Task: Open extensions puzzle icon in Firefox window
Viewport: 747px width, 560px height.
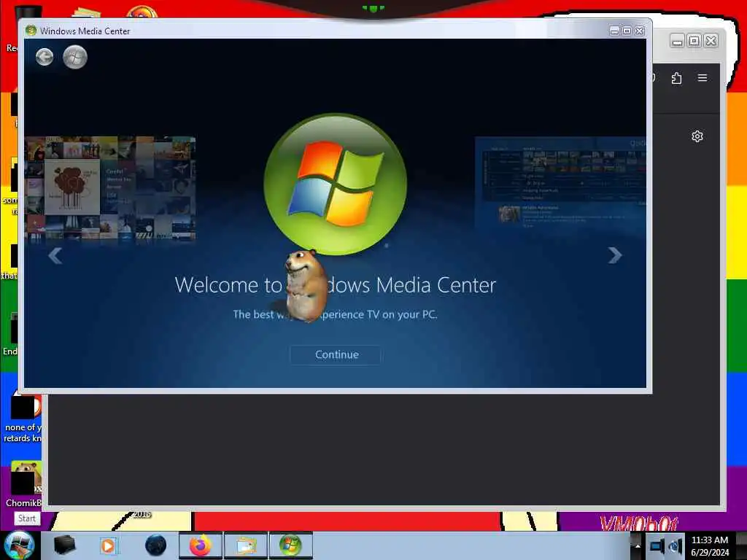Action: pyautogui.click(x=676, y=78)
